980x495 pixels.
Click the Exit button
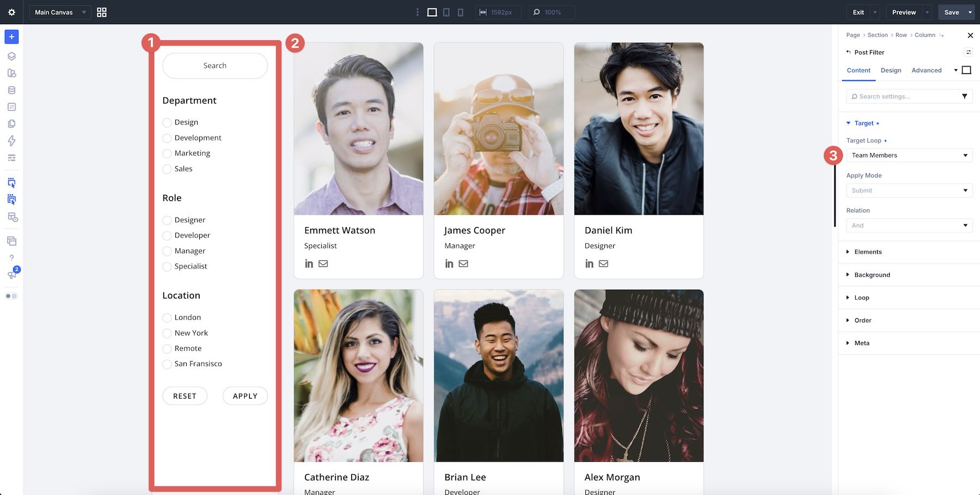coord(859,12)
